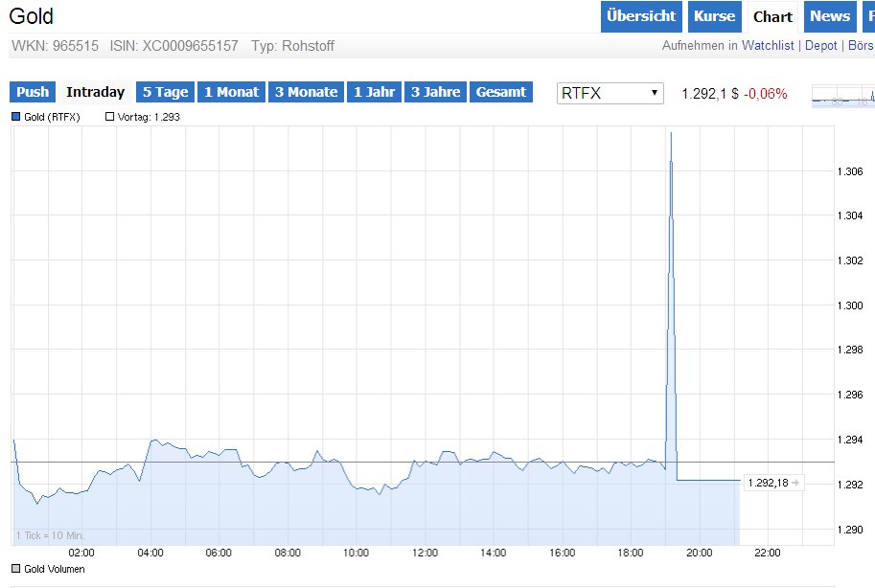Add Gold to Watchlist link
Image resolution: width=875 pixels, height=588 pixels.
(x=768, y=46)
